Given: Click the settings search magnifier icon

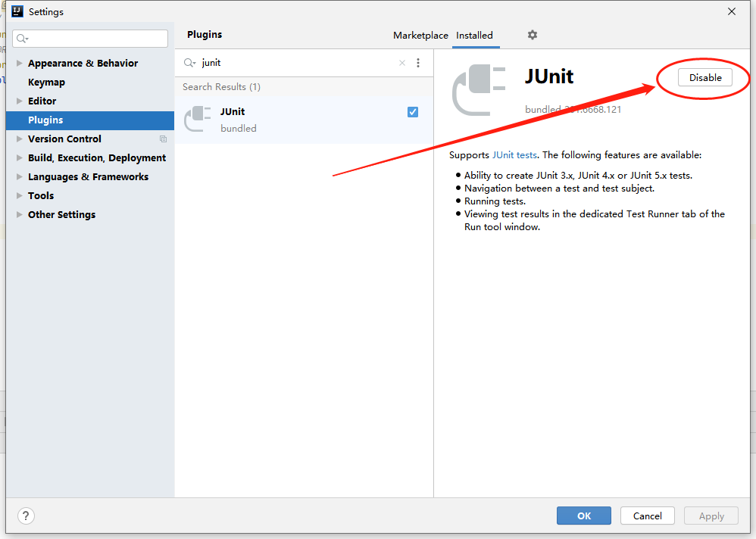Looking at the screenshot, I should [22, 39].
